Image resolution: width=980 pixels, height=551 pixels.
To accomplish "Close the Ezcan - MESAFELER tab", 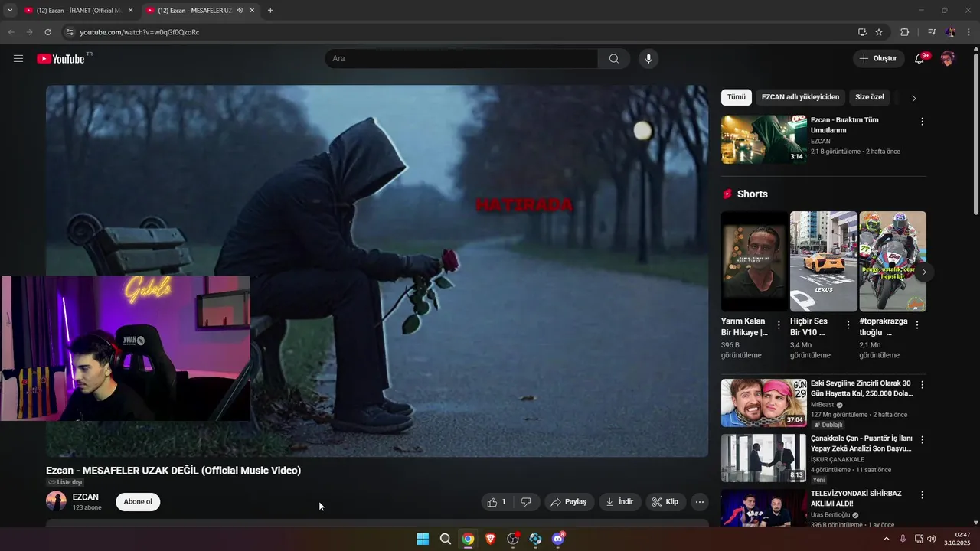I will (252, 11).
